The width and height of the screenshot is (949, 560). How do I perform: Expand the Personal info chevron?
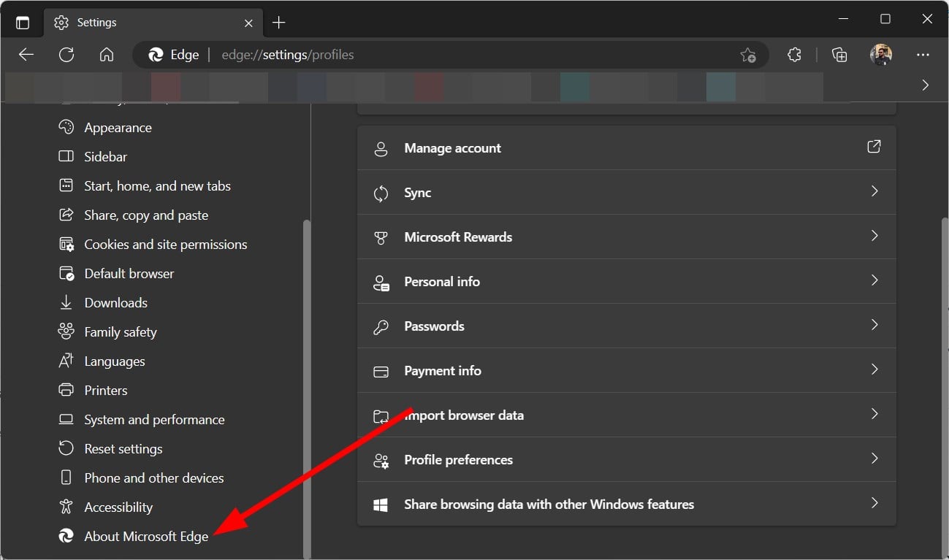[874, 280]
